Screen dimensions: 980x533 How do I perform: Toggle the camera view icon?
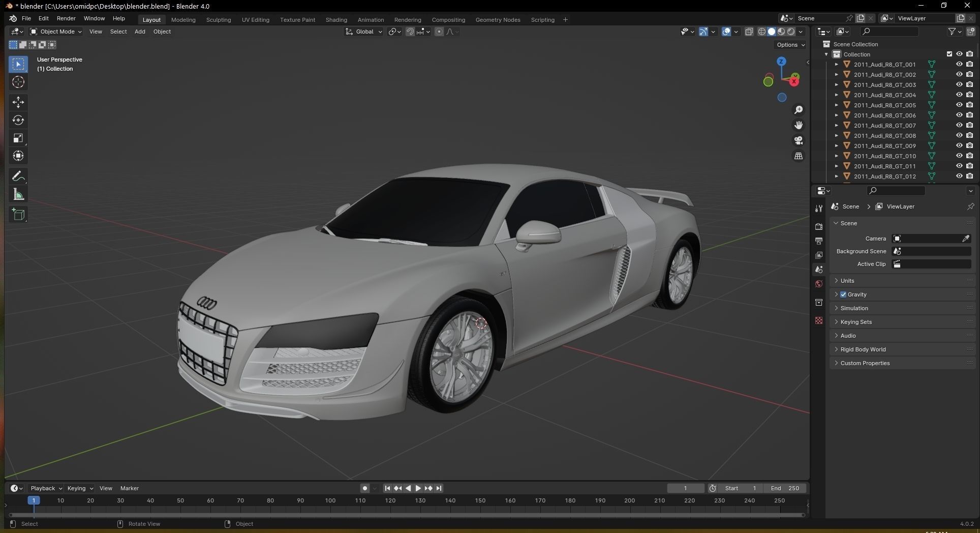(799, 140)
